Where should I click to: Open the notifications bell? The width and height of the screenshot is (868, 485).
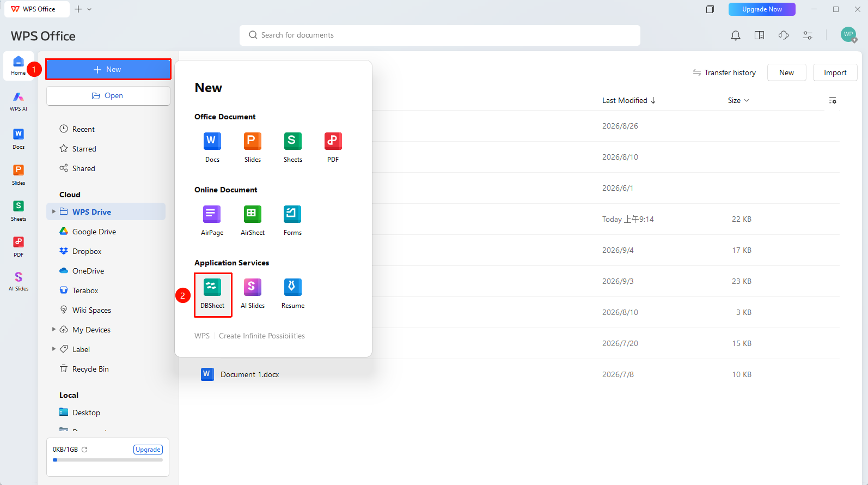tap(735, 35)
